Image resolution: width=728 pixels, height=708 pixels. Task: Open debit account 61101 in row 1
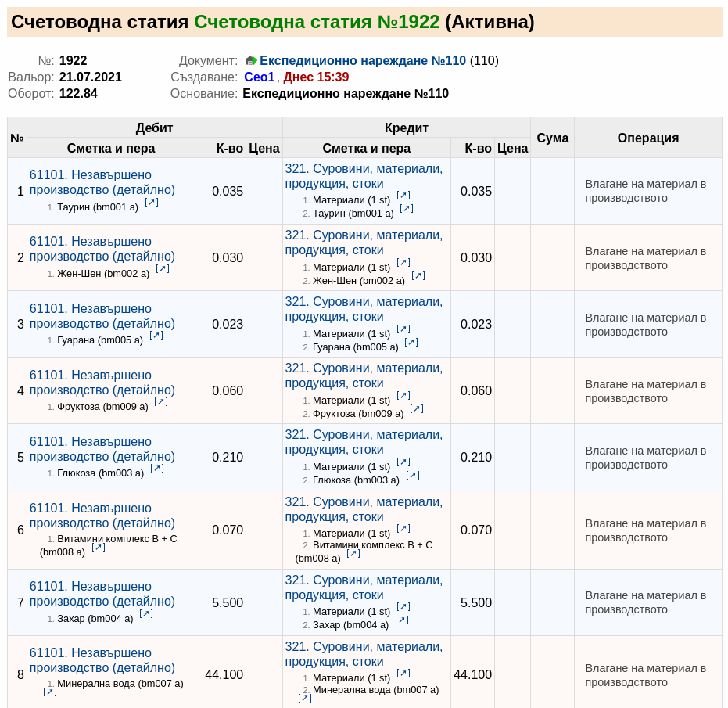point(102,182)
